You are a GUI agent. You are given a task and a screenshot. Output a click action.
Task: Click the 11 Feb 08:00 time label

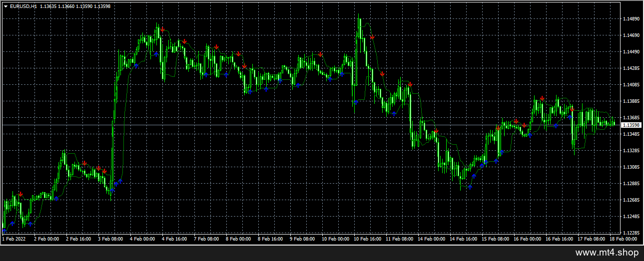400,239
